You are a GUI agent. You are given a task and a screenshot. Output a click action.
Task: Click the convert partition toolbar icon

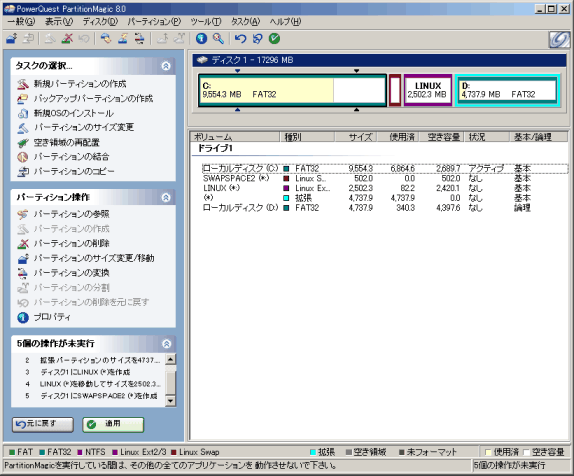click(139, 38)
